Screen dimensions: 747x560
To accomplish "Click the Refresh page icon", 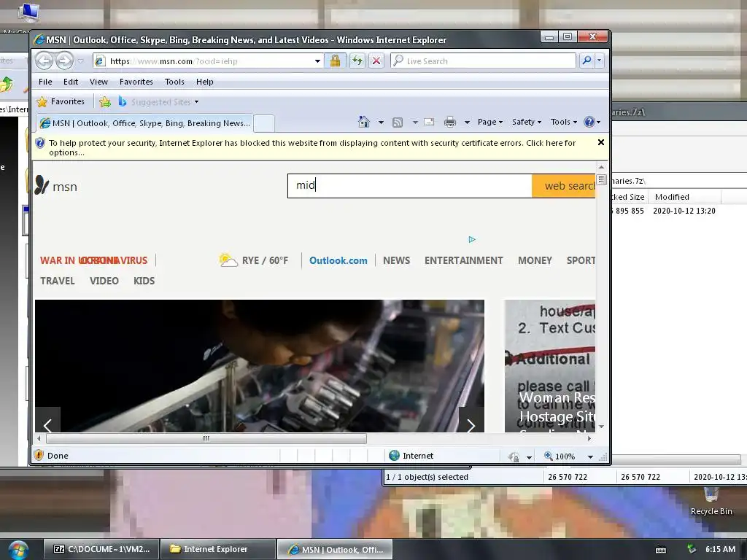I will [x=357, y=61].
